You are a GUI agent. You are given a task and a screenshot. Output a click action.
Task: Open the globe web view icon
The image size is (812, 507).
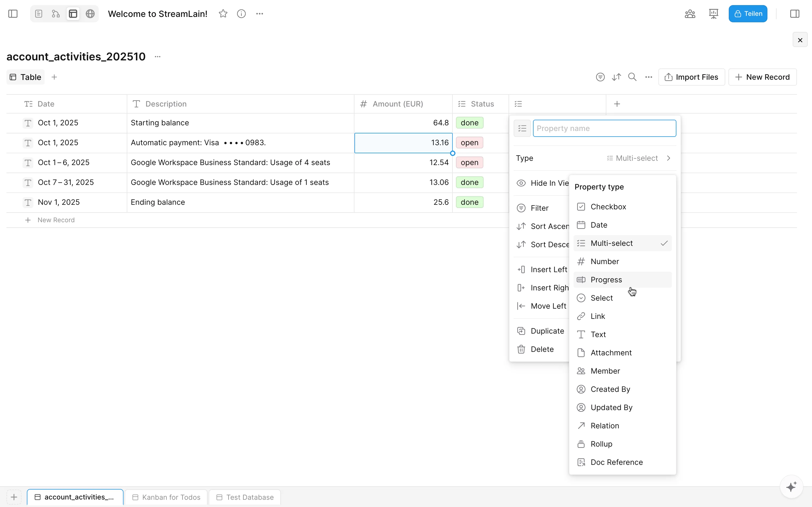tap(90, 14)
